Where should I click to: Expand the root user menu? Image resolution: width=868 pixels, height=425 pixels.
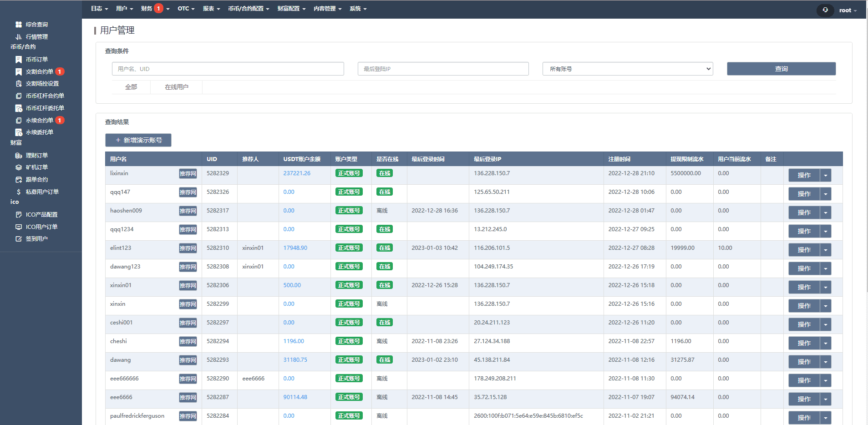[848, 10]
